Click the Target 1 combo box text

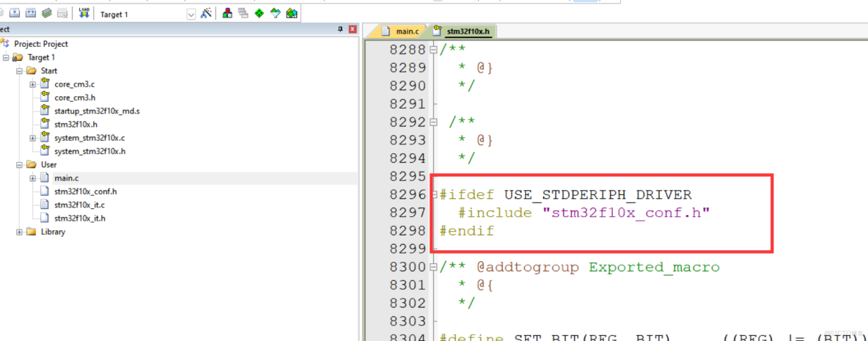(114, 15)
